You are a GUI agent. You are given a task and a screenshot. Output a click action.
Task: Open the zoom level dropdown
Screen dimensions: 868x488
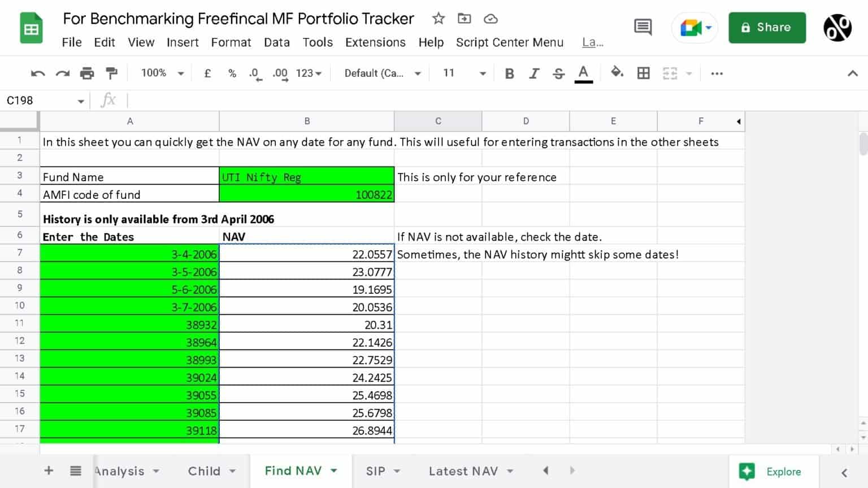(x=162, y=73)
